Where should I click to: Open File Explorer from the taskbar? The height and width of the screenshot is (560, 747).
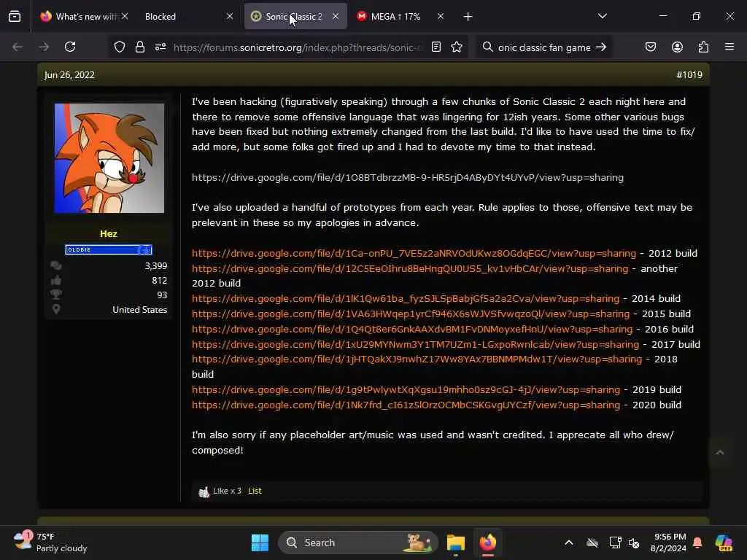point(455,542)
